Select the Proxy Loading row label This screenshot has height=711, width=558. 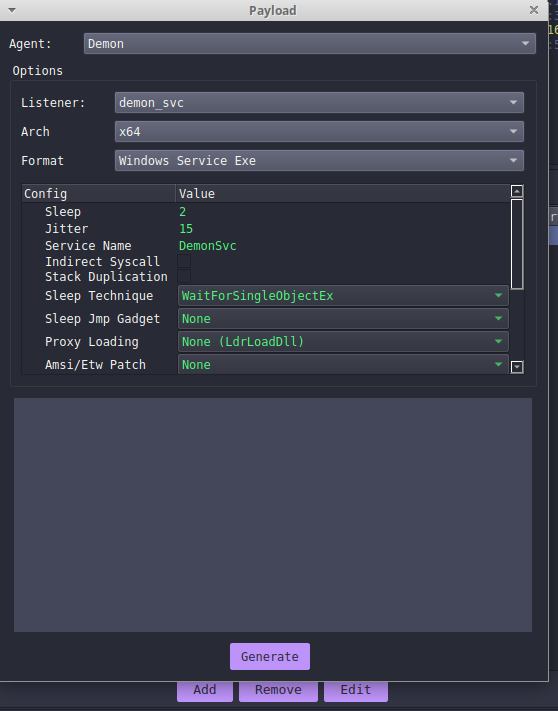pyautogui.click(x=92, y=341)
